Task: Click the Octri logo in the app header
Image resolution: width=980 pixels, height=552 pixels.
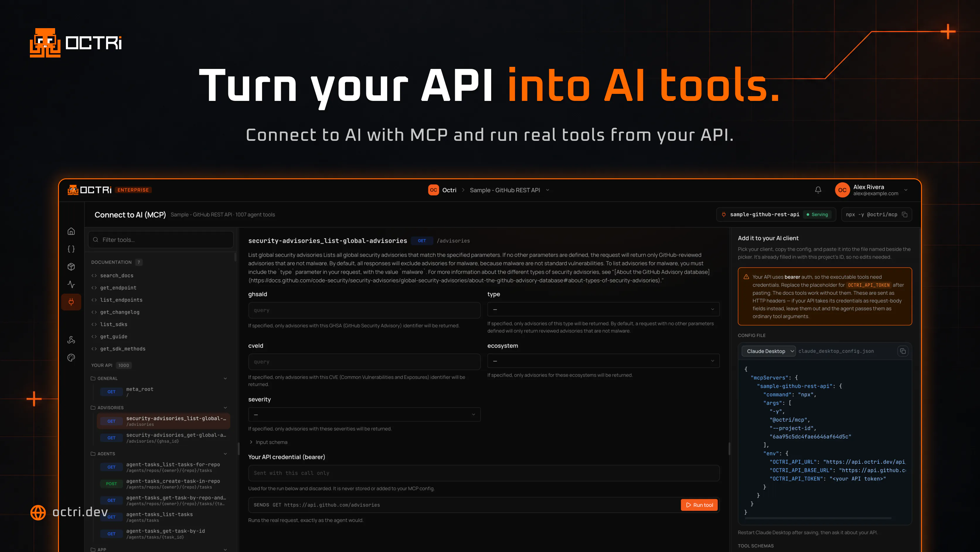Action: coord(90,189)
